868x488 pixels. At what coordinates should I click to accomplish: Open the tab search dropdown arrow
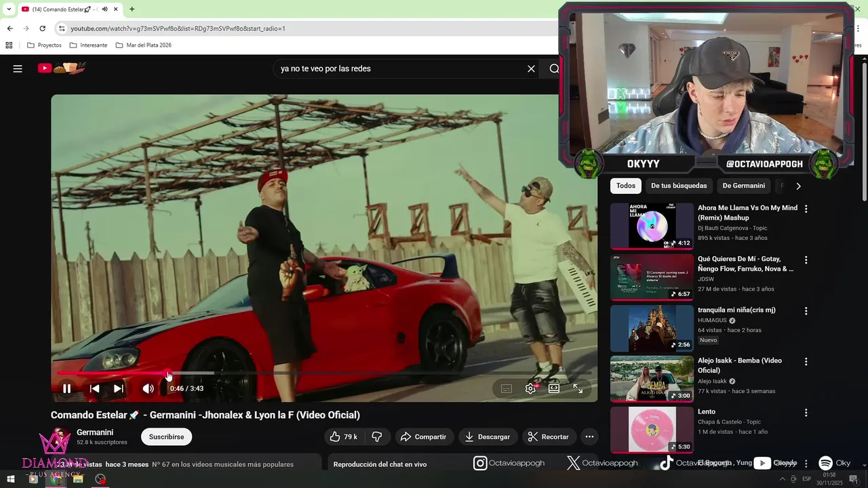(x=9, y=9)
